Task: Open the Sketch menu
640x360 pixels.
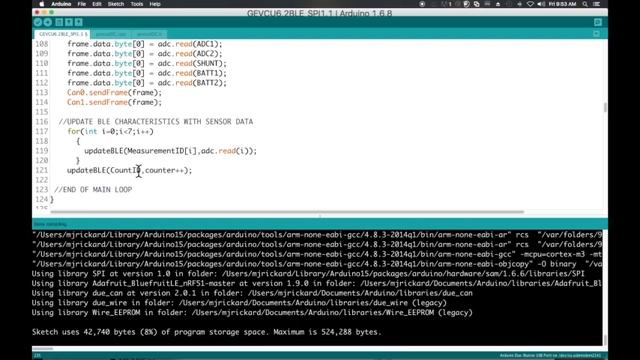Action: (x=116, y=4)
